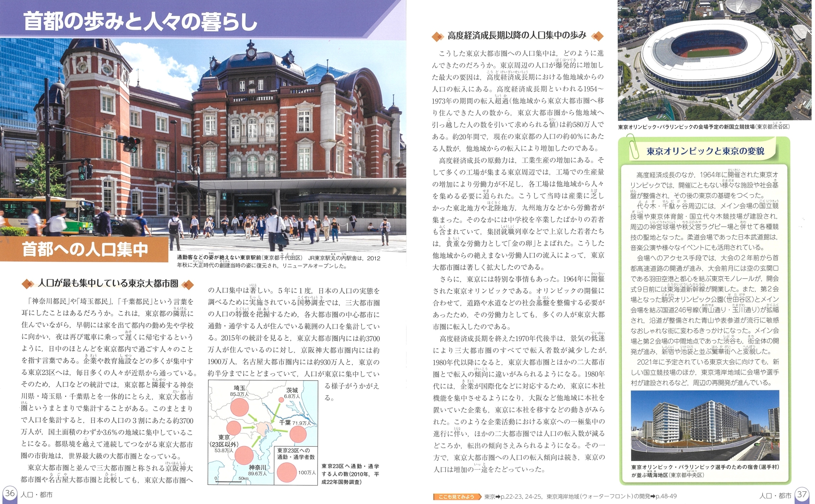
Task: Click page number 37 in the footer
Action: [x=802, y=495]
